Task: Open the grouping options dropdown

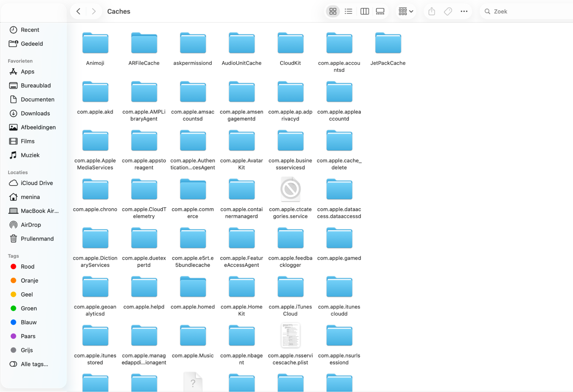Action: pyautogui.click(x=405, y=11)
